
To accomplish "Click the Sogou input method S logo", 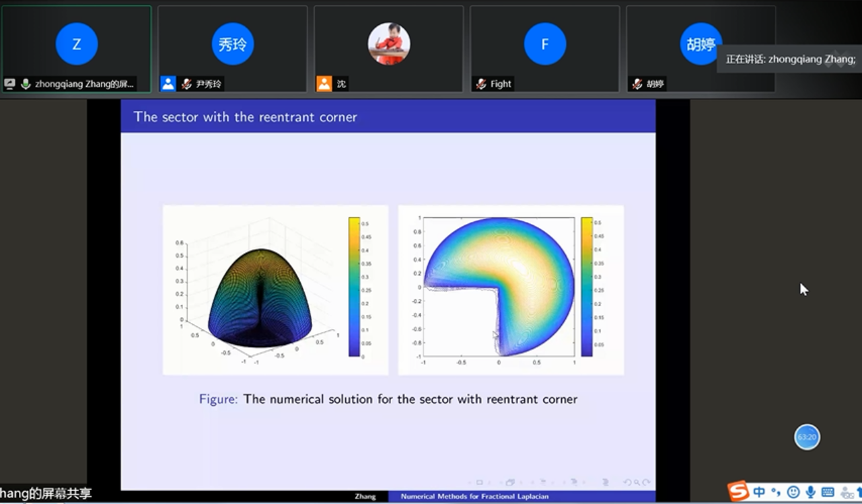I will pos(738,491).
